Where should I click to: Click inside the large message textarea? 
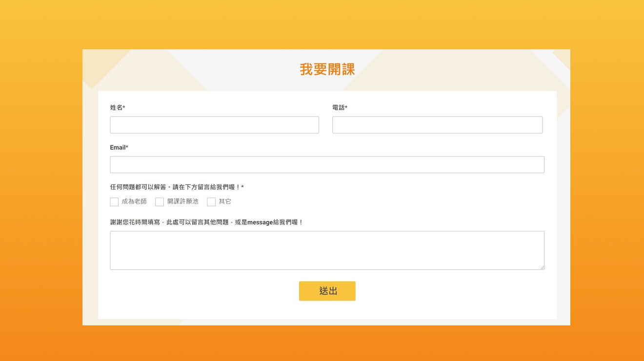click(x=327, y=250)
